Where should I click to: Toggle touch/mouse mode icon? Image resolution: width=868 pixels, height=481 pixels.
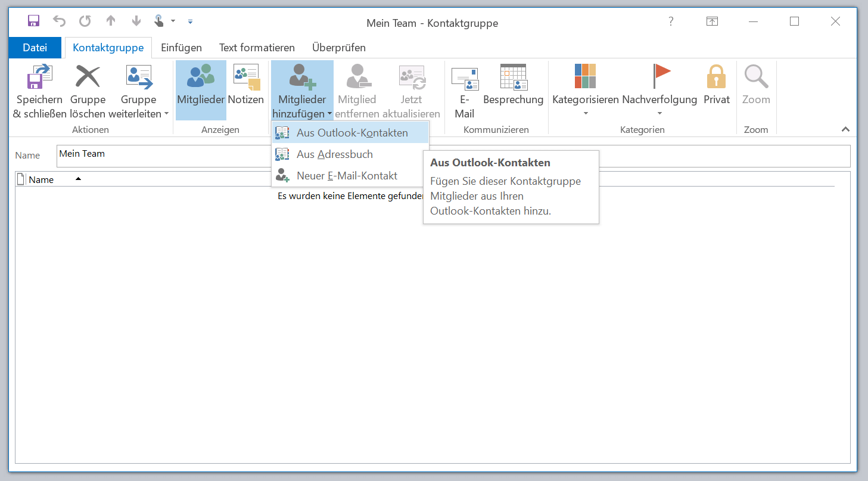[159, 21]
